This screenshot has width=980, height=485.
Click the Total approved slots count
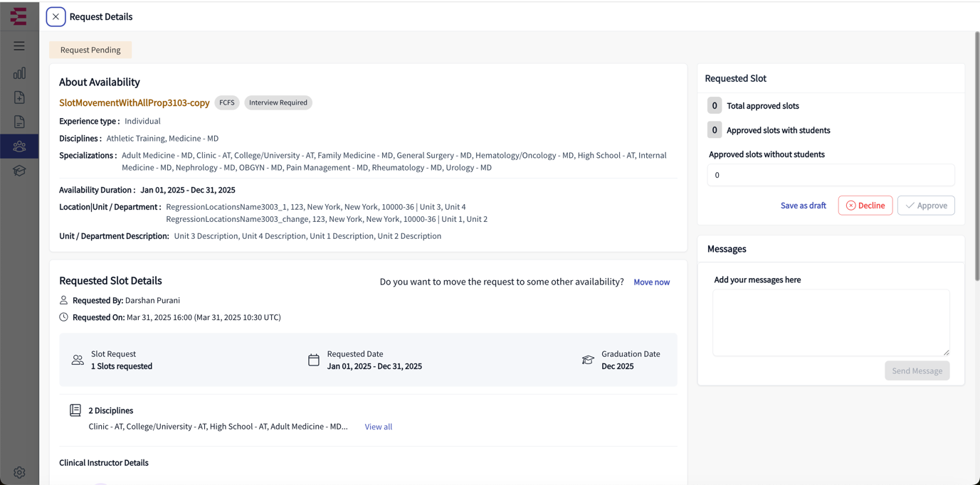click(715, 105)
